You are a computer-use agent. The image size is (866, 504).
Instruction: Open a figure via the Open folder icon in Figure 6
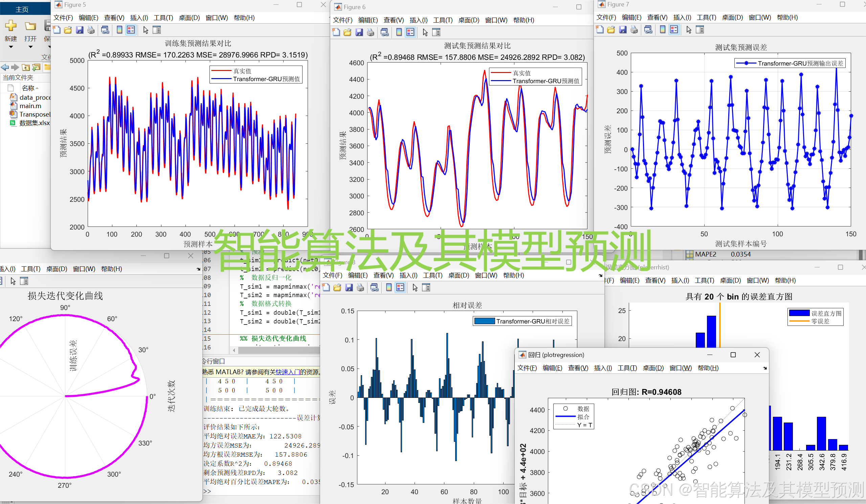pyautogui.click(x=348, y=32)
